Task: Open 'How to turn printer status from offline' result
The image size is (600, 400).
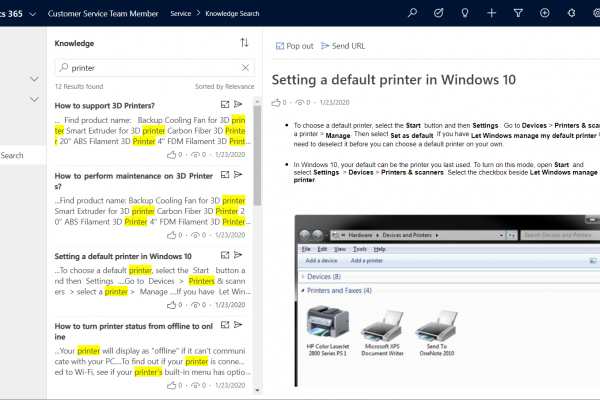Action: point(134,331)
